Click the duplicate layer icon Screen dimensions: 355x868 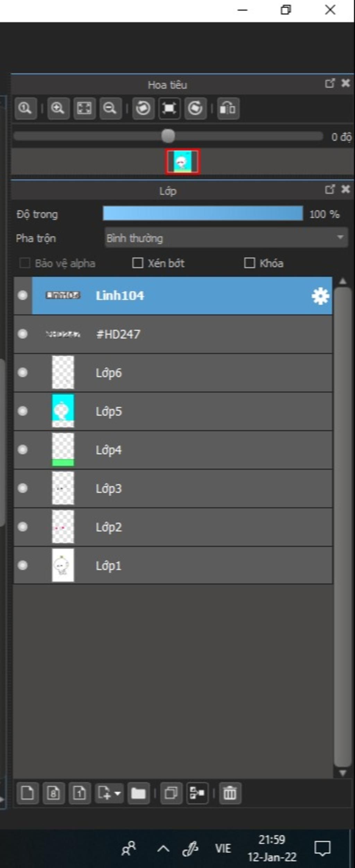pos(171,793)
